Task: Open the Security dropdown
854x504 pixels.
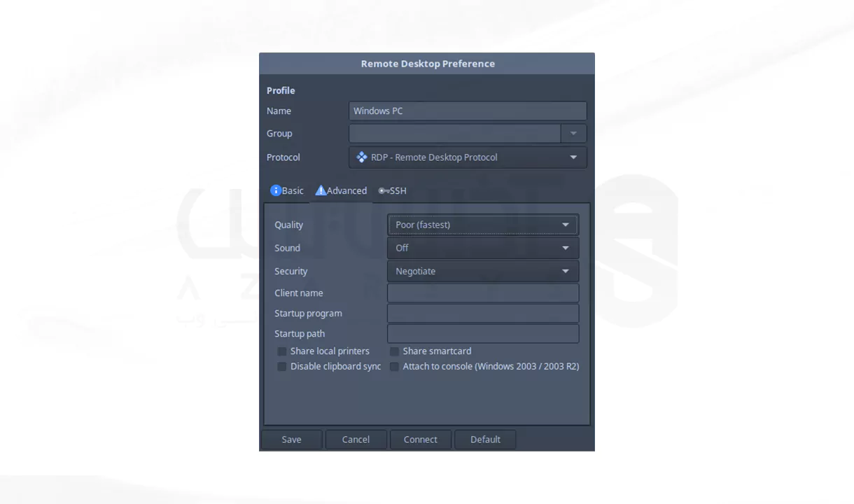Action: 483,271
